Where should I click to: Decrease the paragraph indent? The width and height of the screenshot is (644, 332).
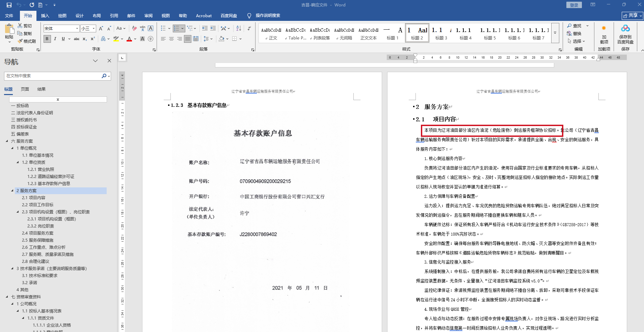[205, 29]
